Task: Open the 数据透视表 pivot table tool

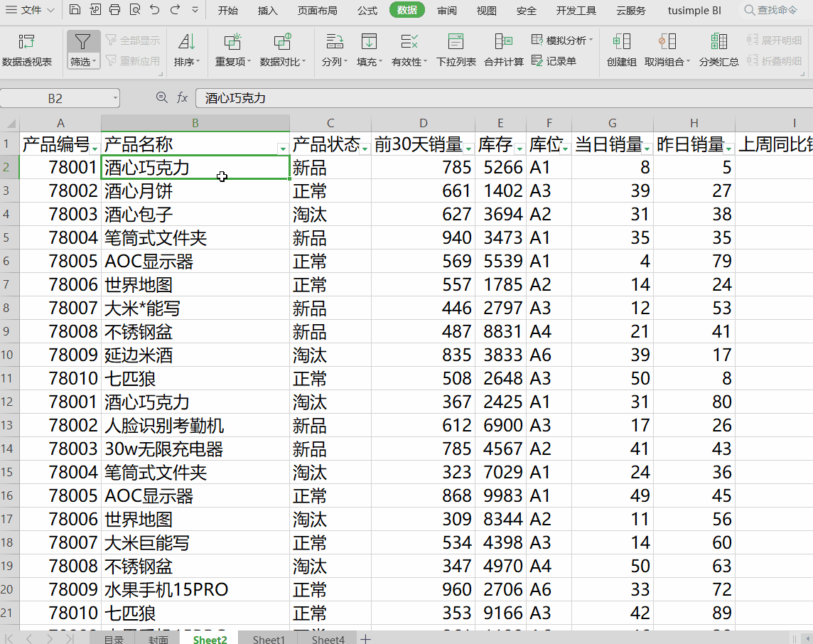Action: pos(27,50)
